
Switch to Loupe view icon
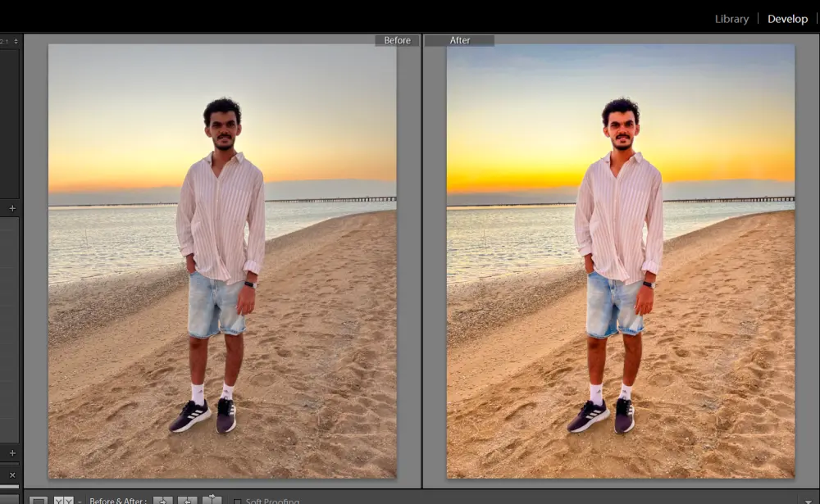coord(38,501)
